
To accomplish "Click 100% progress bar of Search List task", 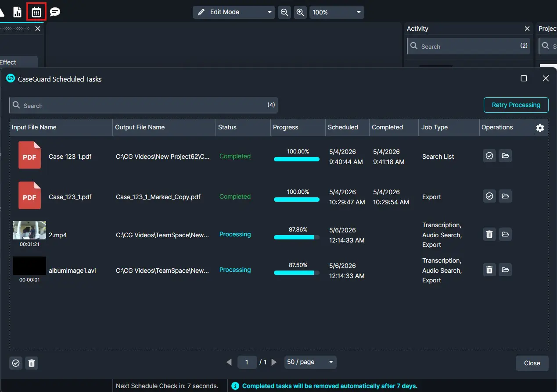I will [297, 159].
